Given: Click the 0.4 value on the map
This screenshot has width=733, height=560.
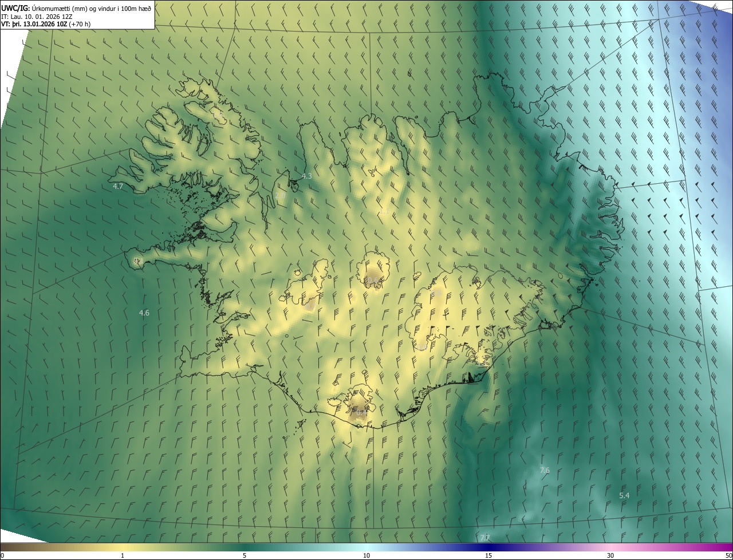Looking at the screenshot, I should [x=361, y=412].
